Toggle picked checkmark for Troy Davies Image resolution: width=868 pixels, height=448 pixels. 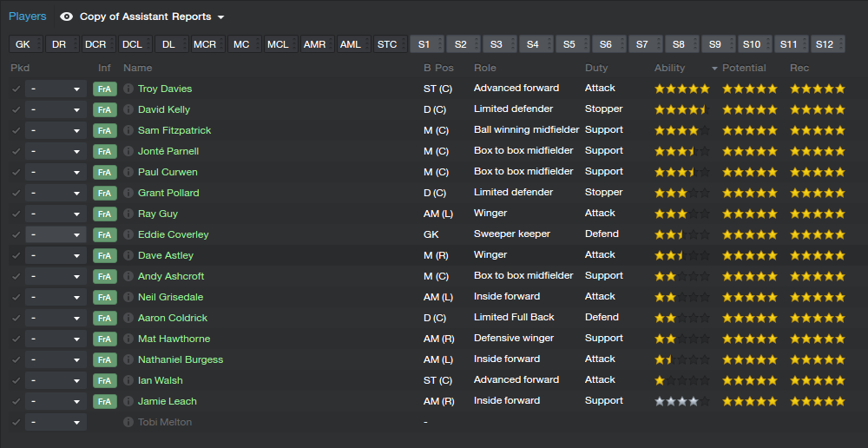pos(16,89)
